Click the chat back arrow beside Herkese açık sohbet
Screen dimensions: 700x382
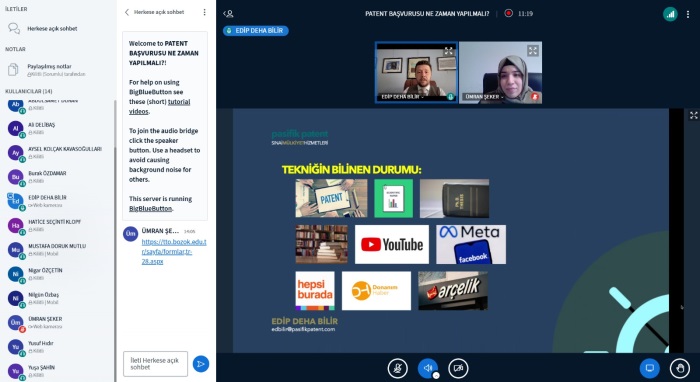pos(127,12)
